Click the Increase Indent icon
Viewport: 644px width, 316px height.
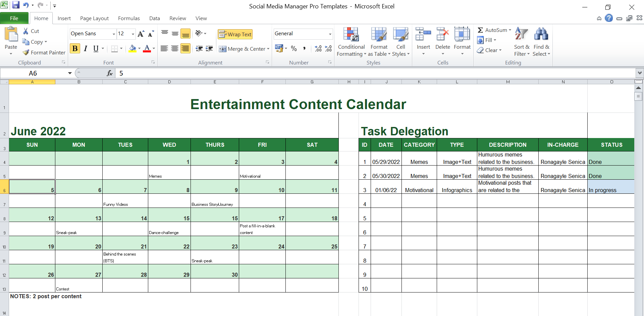pyautogui.click(x=209, y=49)
